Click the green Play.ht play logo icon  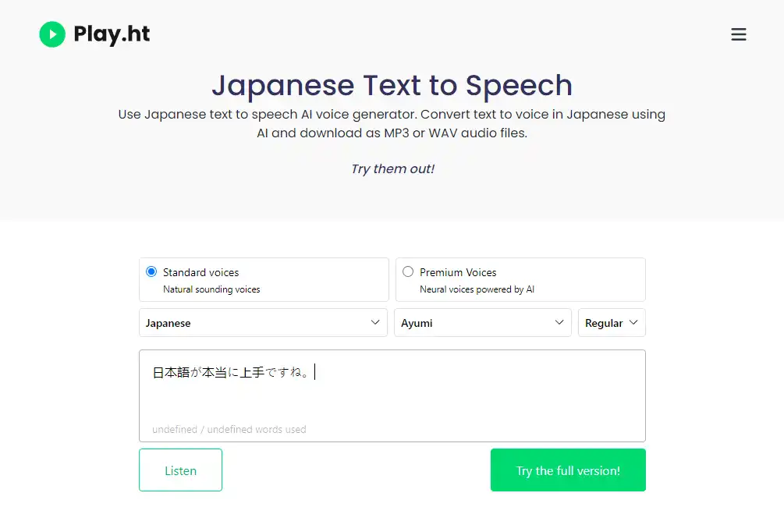[52, 34]
